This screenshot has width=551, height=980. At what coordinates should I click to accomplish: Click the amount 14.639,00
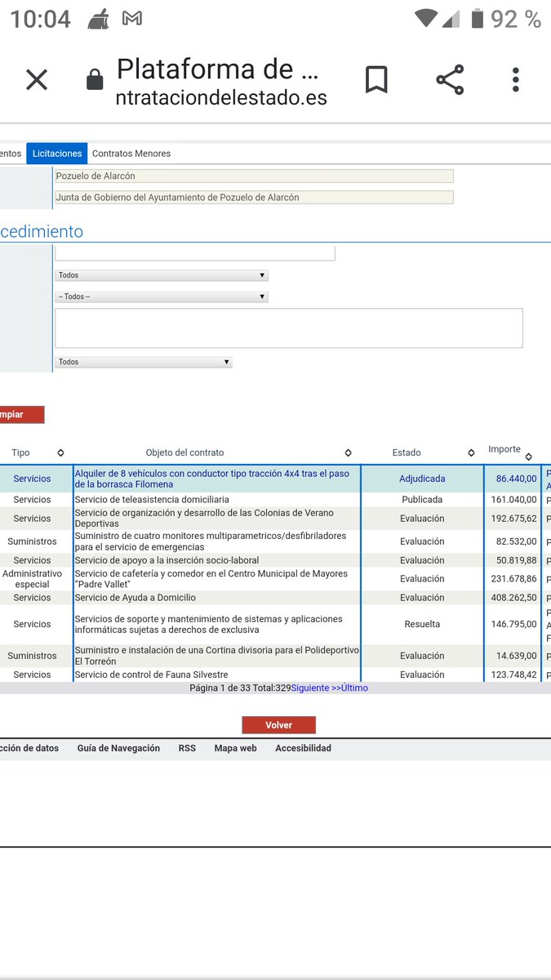point(516,656)
